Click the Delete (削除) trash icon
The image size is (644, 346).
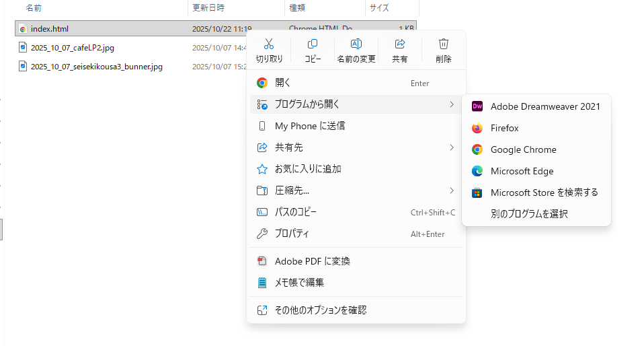[444, 44]
